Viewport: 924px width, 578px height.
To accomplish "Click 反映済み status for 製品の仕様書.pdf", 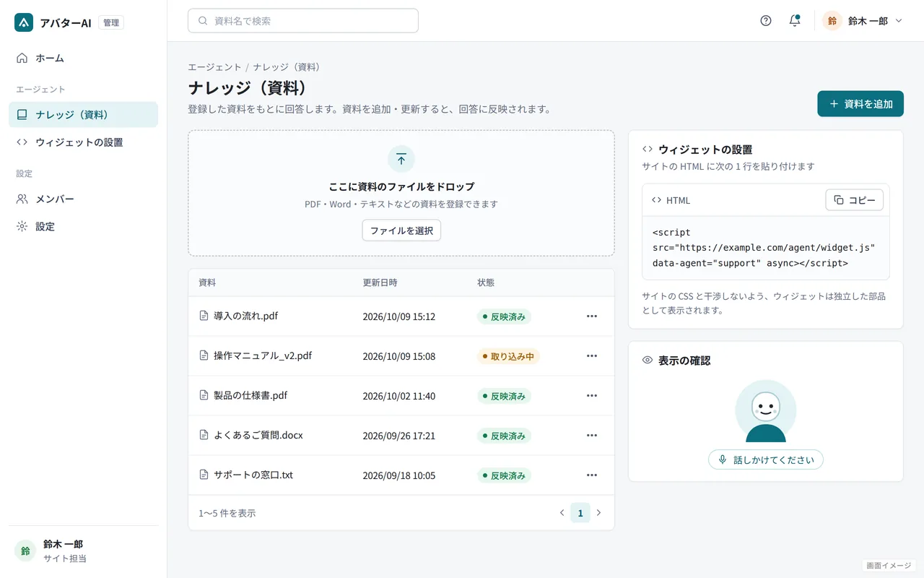I will click(504, 396).
